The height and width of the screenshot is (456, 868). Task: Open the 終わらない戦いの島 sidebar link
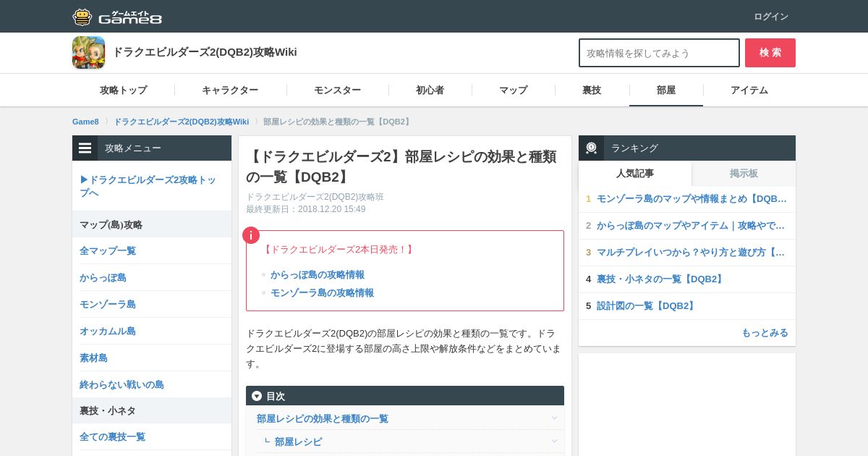122,384
